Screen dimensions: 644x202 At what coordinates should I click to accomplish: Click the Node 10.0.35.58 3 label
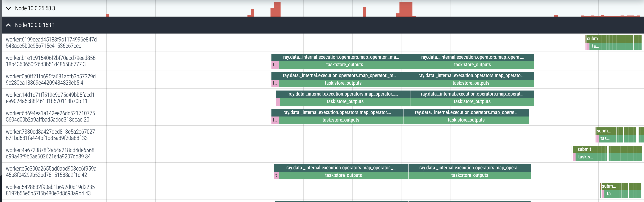pos(35,8)
